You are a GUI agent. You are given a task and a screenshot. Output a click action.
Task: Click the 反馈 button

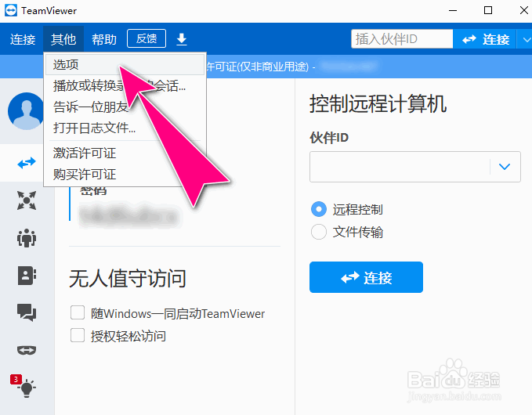pyautogui.click(x=147, y=38)
